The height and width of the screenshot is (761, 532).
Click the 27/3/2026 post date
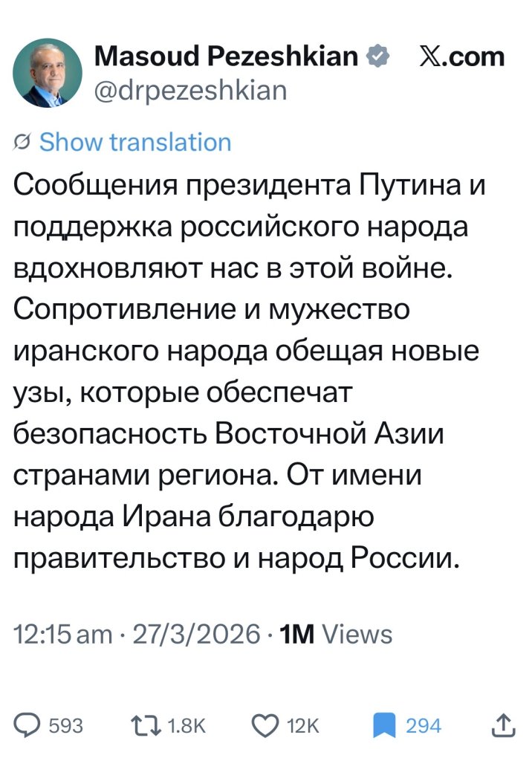point(195,634)
